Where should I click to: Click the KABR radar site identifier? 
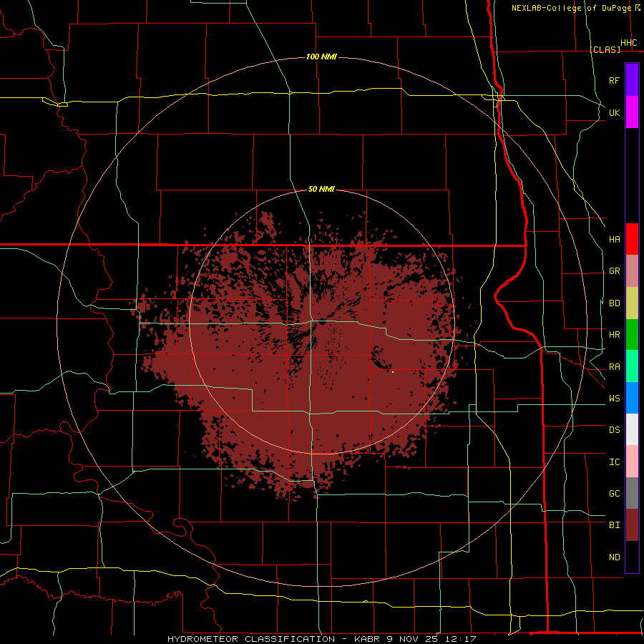click(x=368, y=639)
